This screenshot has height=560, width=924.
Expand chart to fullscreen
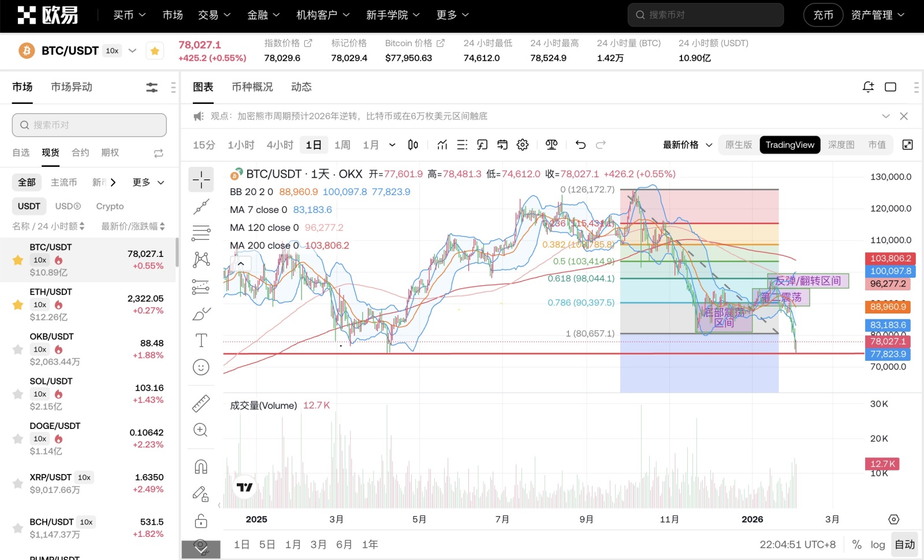(x=908, y=145)
